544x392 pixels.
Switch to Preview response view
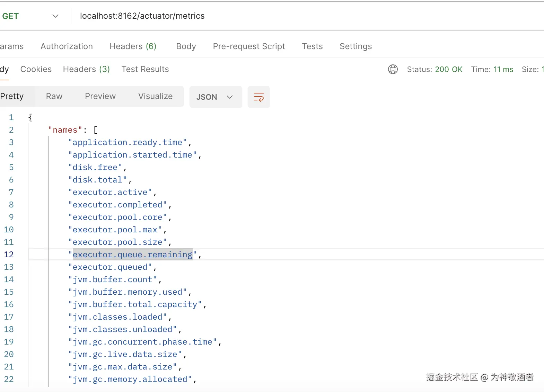[x=100, y=96]
